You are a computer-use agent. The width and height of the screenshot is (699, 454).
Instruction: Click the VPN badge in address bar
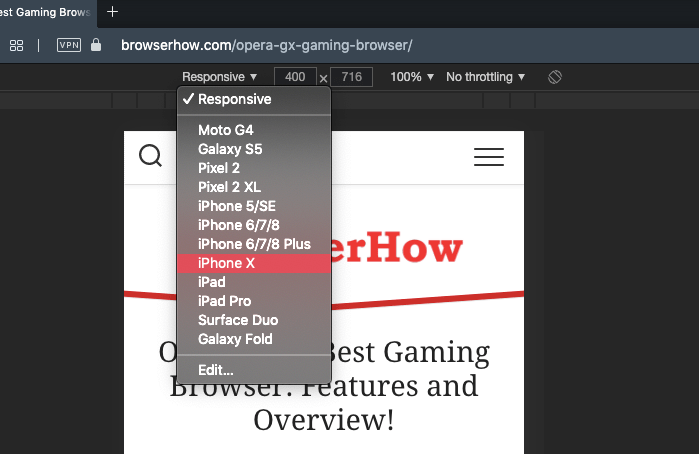tap(69, 45)
